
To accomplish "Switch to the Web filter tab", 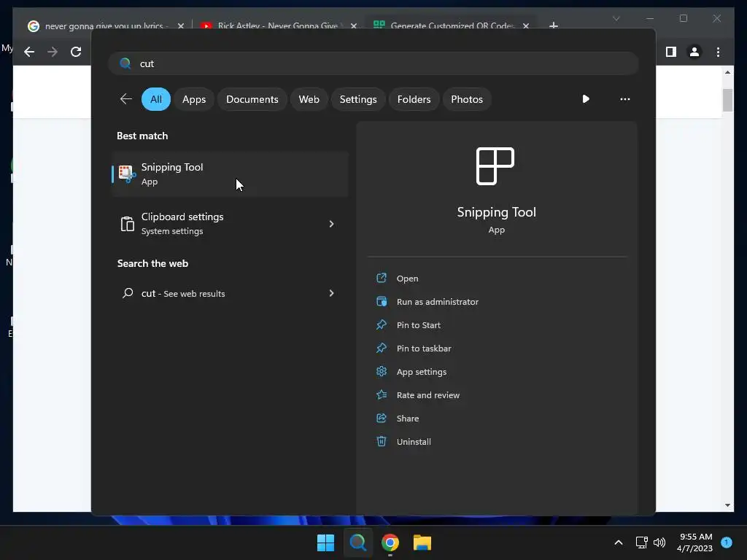I will tap(309, 99).
